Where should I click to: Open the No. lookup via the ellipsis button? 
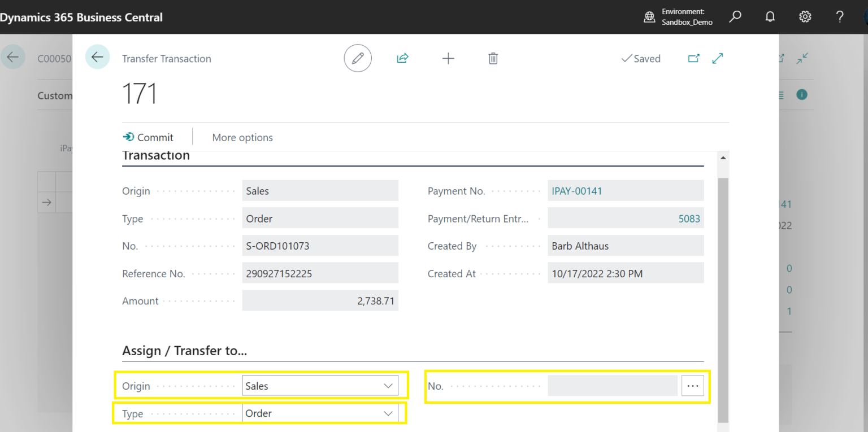693,385
